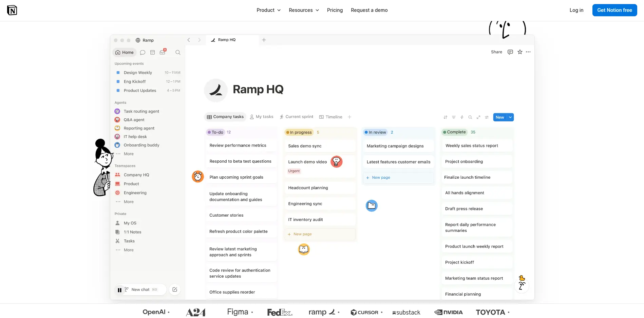Click the expand full-page arrows icon

pos(478,117)
